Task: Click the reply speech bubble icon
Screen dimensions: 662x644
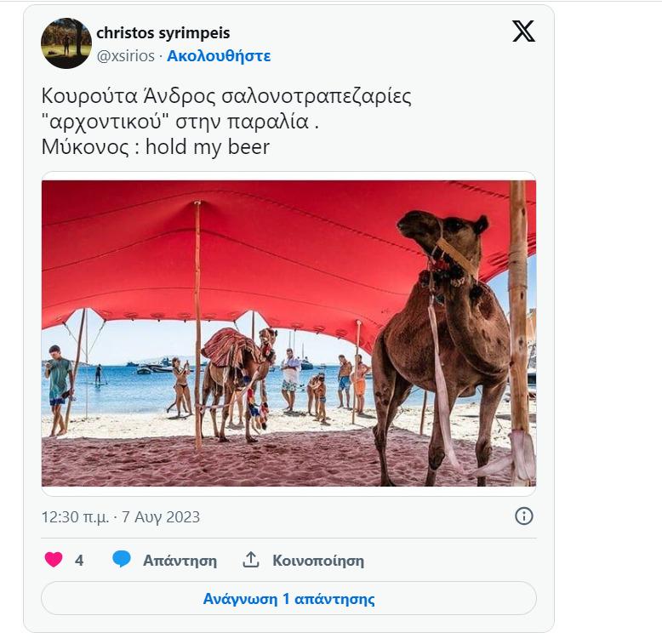Action: pos(122,560)
